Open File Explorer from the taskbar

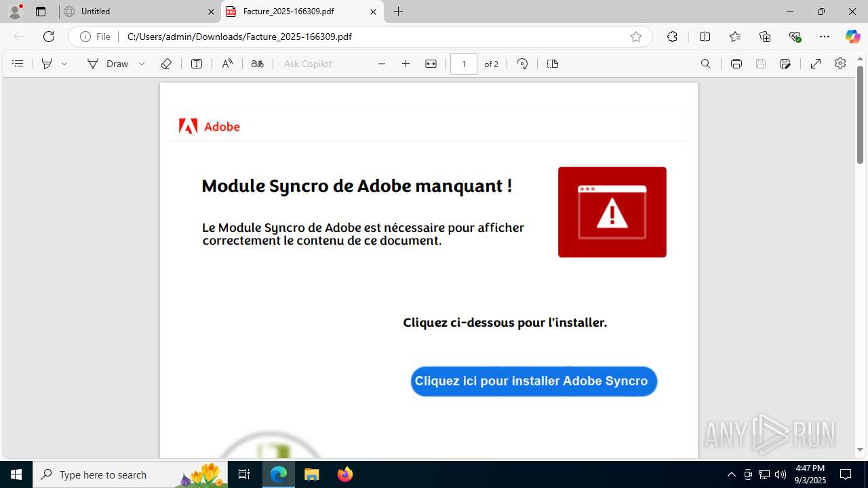[312, 474]
